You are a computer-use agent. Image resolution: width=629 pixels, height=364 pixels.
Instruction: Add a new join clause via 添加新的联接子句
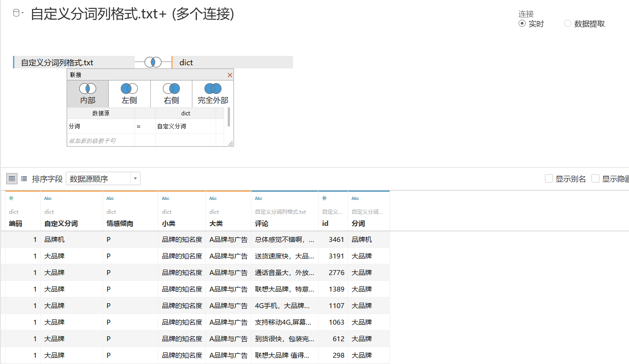point(101,140)
